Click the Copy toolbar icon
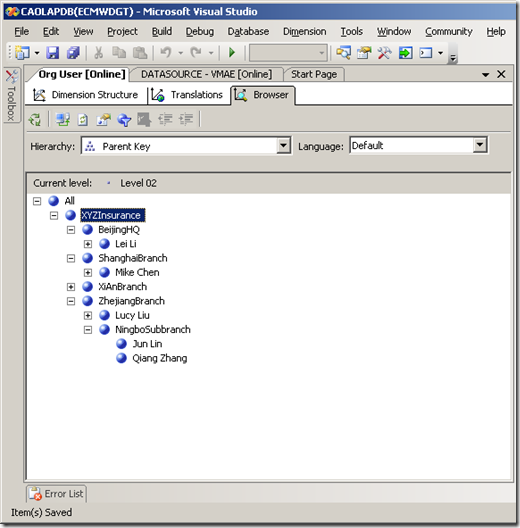The image size is (520, 528). pyautogui.click(x=119, y=53)
